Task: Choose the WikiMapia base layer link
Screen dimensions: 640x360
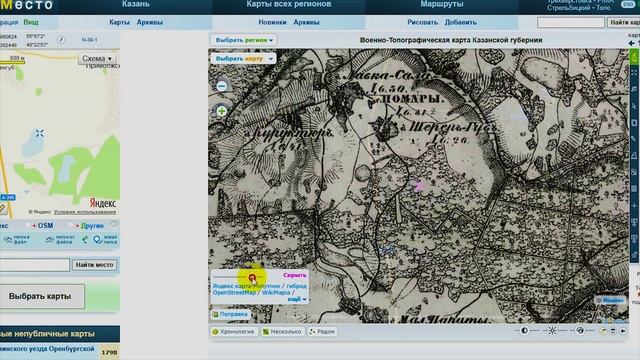Action: pos(276,293)
